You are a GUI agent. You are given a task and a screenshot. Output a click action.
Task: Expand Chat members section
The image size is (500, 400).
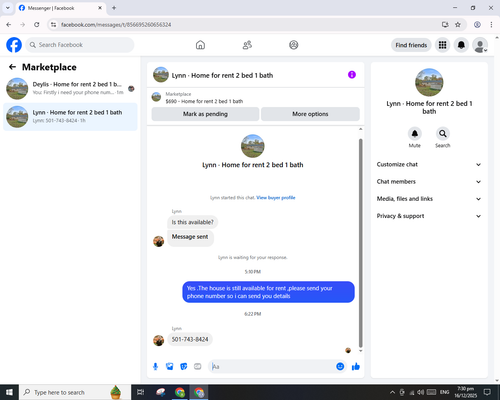tap(429, 182)
